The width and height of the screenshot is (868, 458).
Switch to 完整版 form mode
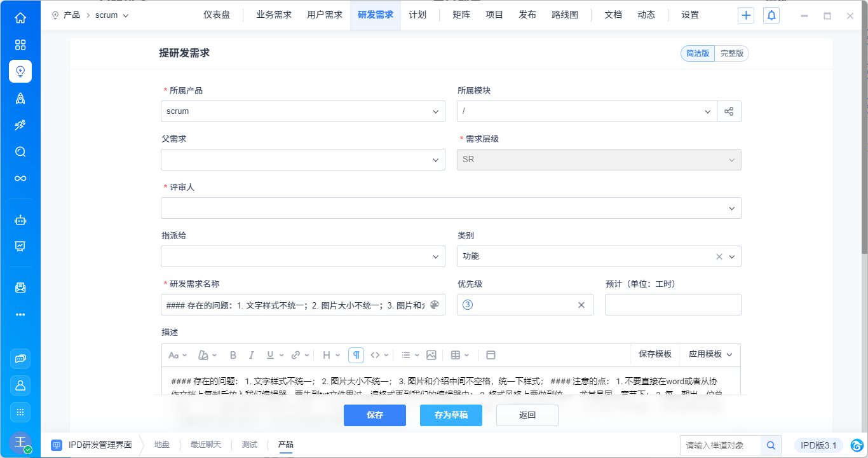(731, 53)
